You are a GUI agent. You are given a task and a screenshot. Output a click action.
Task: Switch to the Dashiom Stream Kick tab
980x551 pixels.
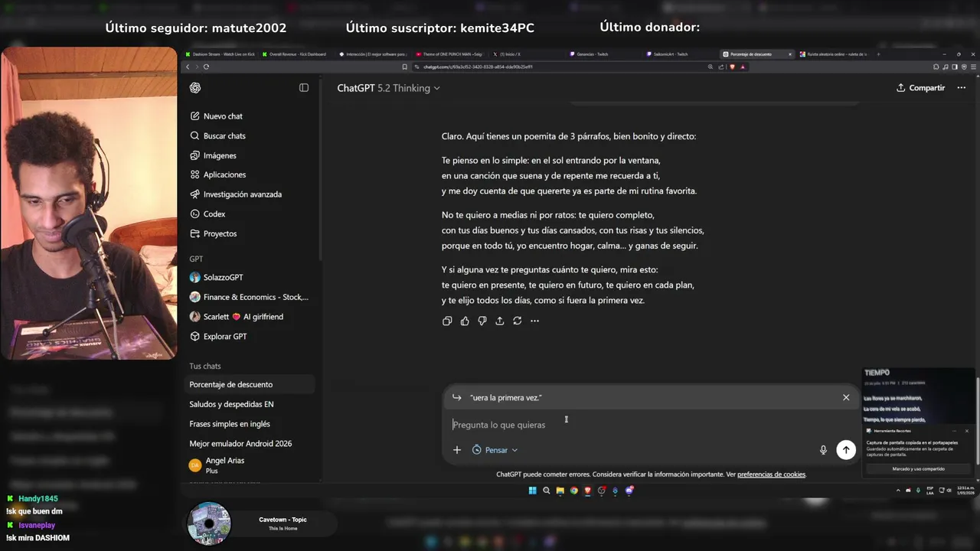click(220, 54)
